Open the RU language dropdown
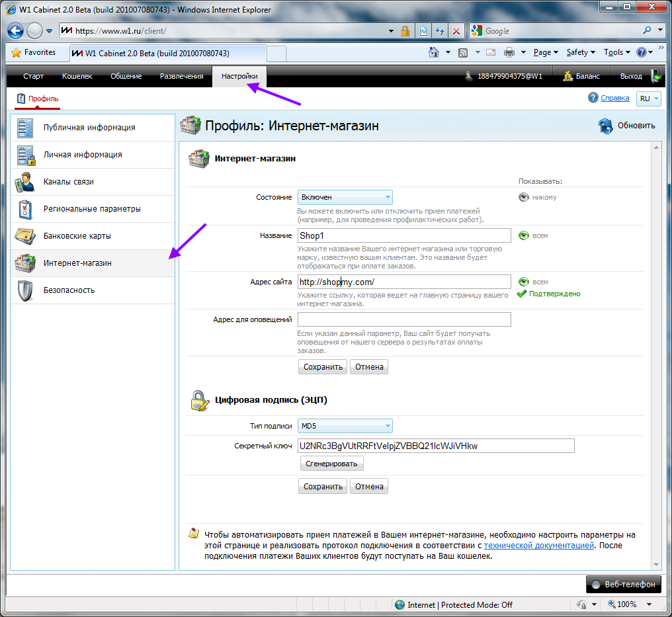 pyautogui.click(x=649, y=99)
